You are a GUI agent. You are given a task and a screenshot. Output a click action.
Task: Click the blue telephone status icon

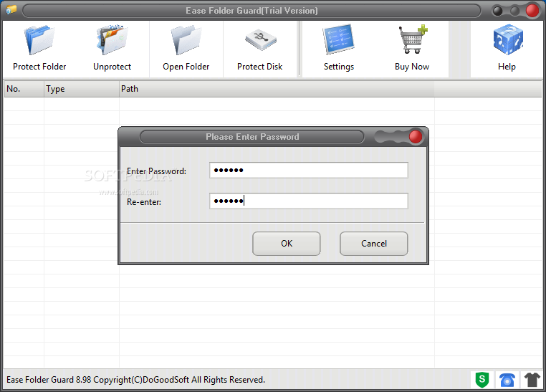click(x=507, y=380)
